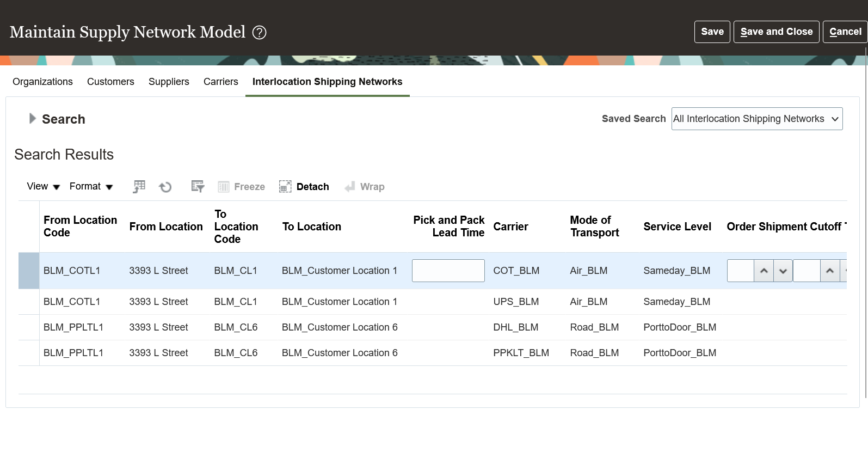Expand the Search panel
Viewport: 868px width, 458px height.
[32, 119]
